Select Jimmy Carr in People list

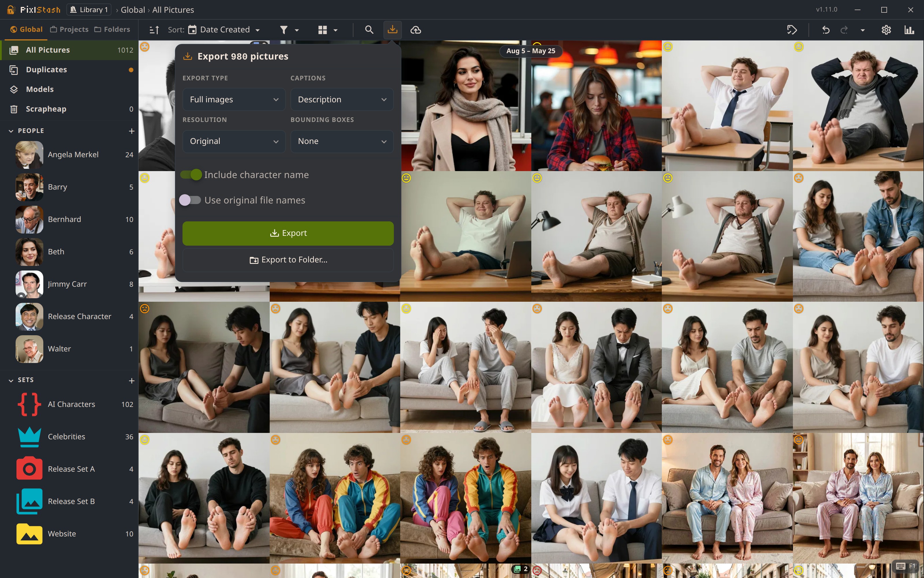pyautogui.click(x=69, y=284)
